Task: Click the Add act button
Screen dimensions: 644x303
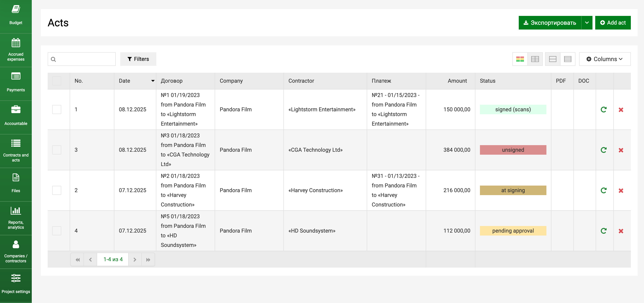Action: 612,23
